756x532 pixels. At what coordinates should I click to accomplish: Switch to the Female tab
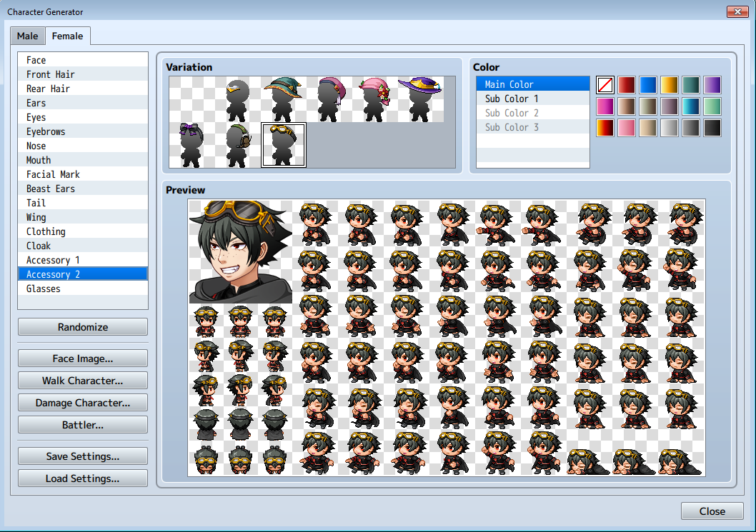pos(67,36)
